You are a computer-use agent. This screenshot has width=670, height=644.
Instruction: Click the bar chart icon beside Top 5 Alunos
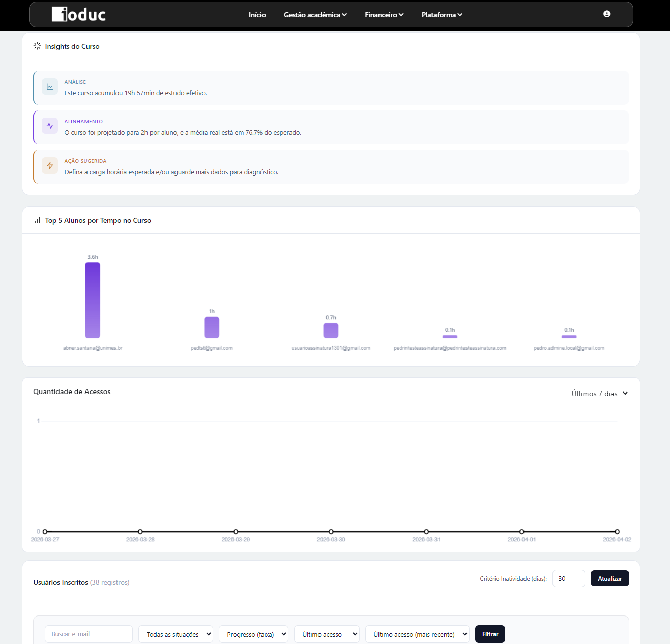(x=37, y=220)
